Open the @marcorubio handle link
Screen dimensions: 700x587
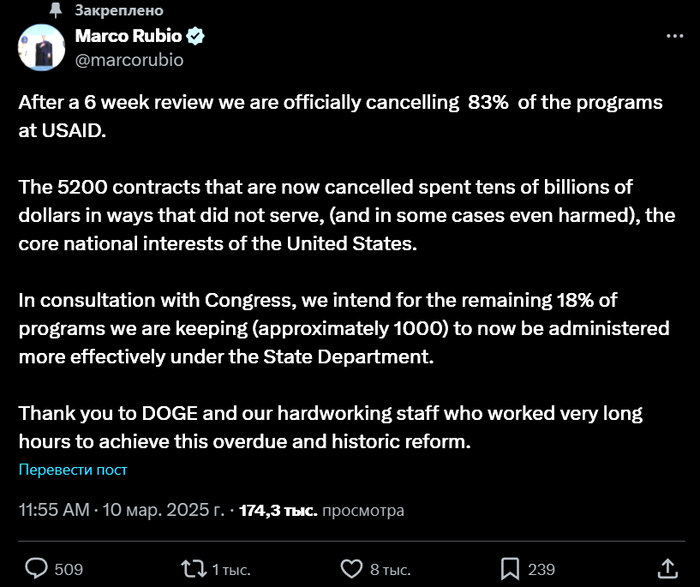click(x=129, y=59)
